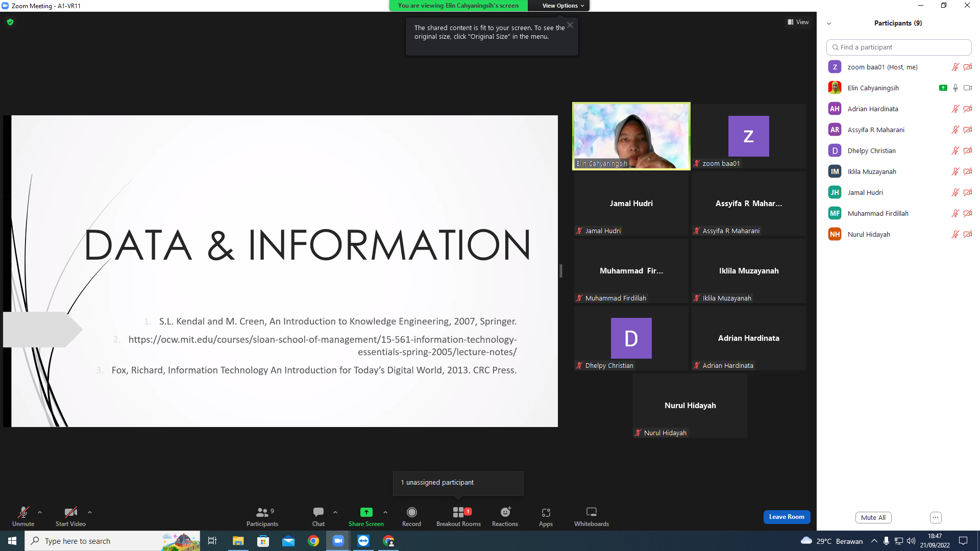Click the 1 unassigned participant tooltip
This screenshot has height=551, width=980.
(458, 483)
